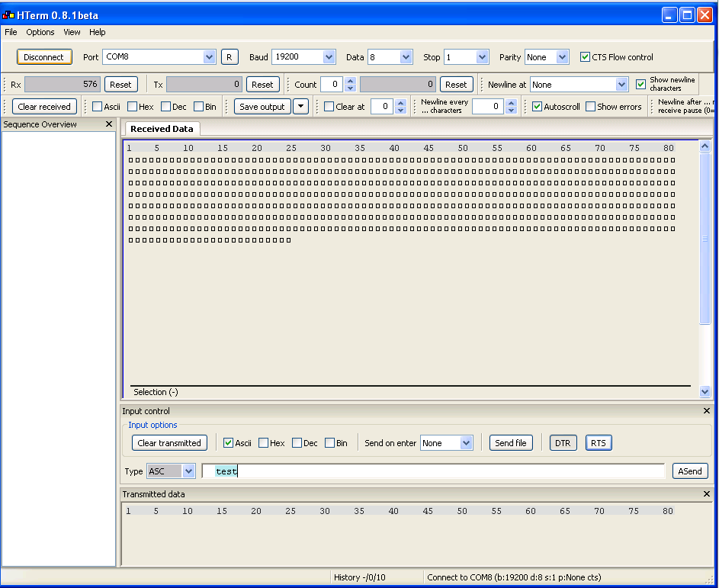The height and width of the screenshot is (588, 719).
Task: Click the R refresh ports button
Action: [230, 57]
